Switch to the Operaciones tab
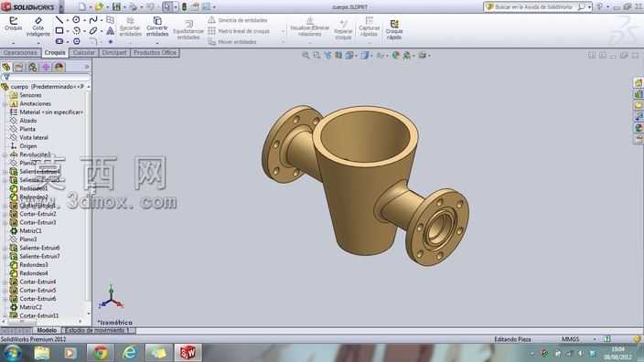 pos(20,52)
